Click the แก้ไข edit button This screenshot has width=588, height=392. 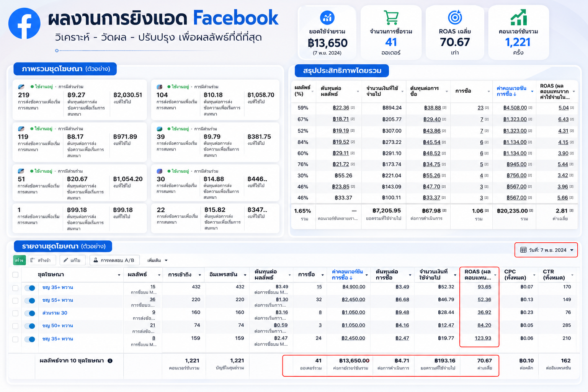click(x=72, y=260)
